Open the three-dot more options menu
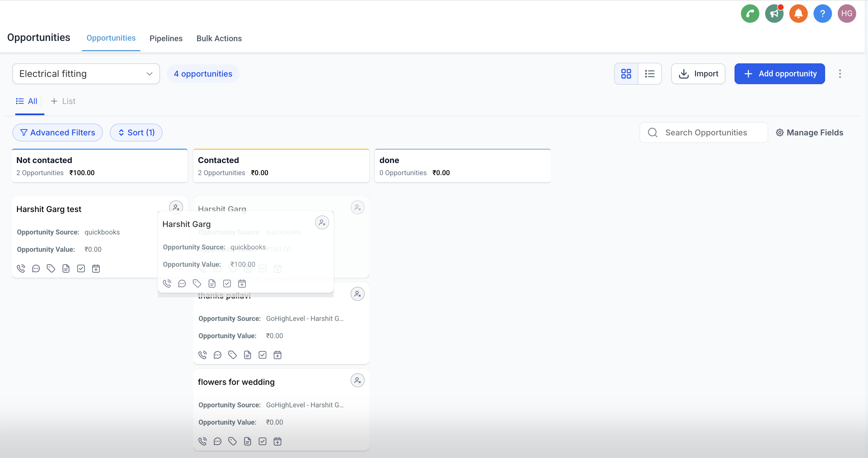 point(840,74)
